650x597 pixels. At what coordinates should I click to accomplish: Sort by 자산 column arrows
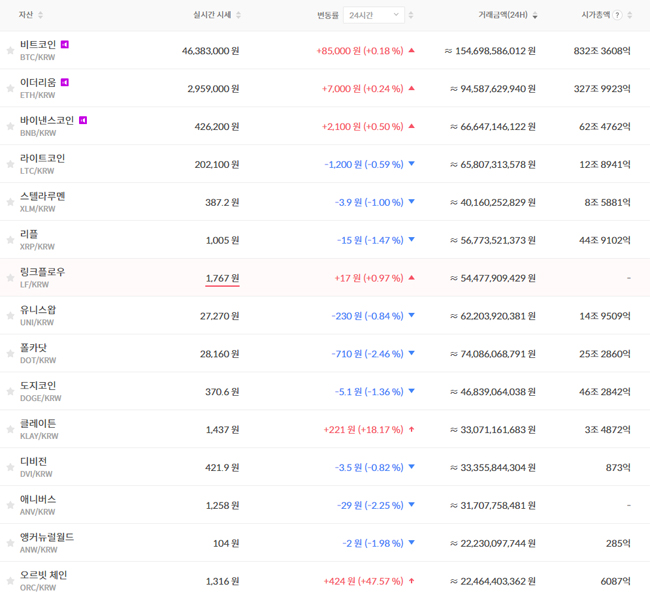(40, 15)
